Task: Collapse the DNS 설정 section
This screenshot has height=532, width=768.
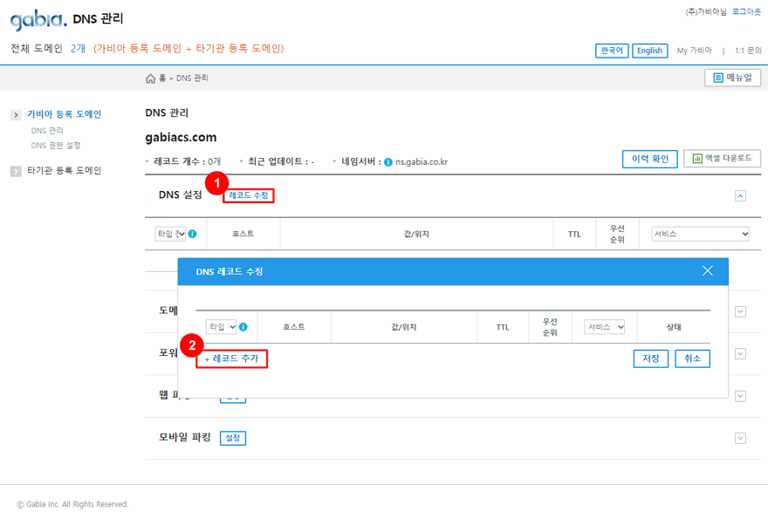Action: pos(740,196)
